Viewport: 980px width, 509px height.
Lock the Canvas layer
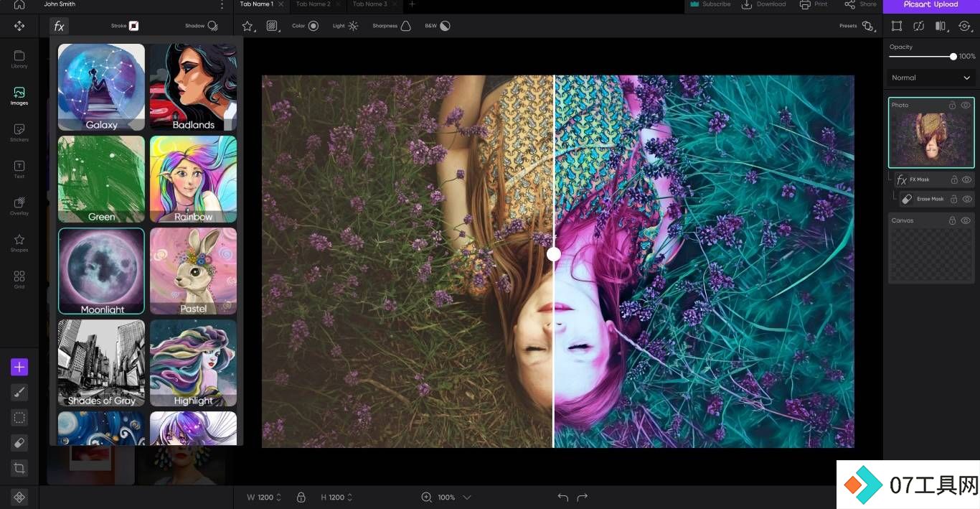pyautogui.click(x=952, y=220)
